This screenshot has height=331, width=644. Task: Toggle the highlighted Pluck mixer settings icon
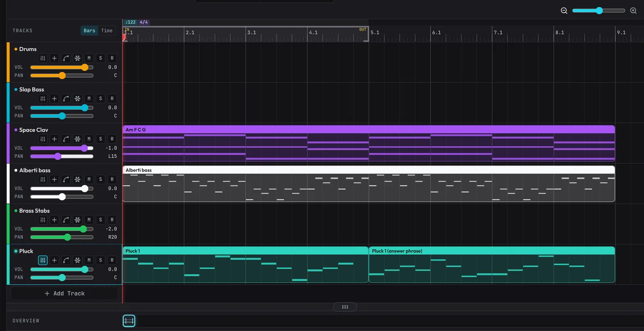click(43, 260)
